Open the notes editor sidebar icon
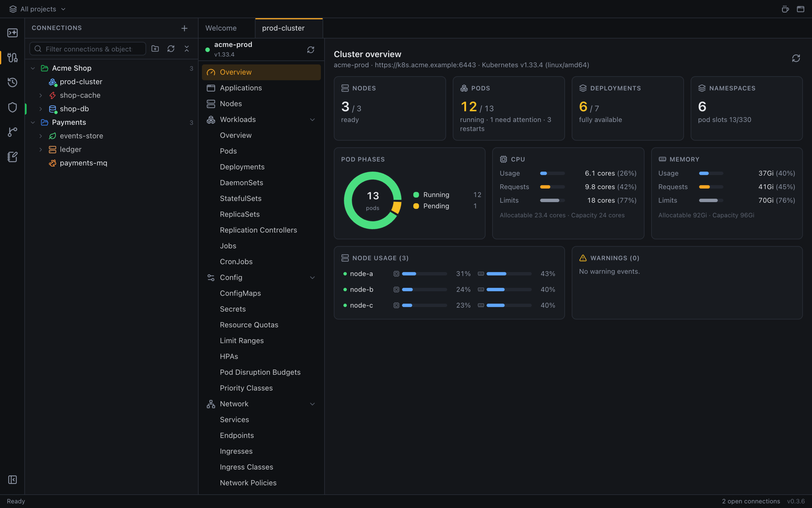The height and width of the screenshot is (508, 812). point(12,156)
